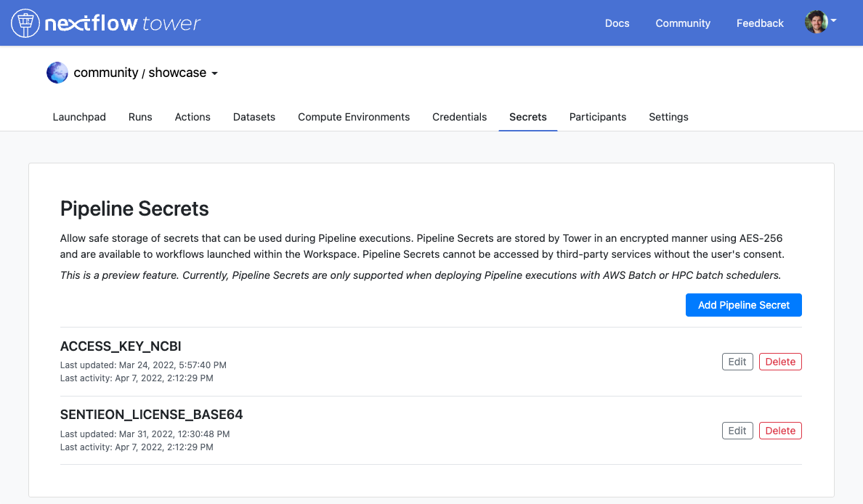Select the Compute Environments tab
Image resolution: width=863 pixels, height=504 pixels.
[354, 117]
